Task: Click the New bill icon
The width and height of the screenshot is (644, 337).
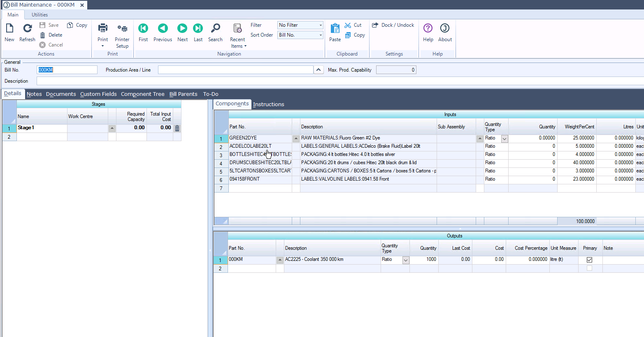Action: [x=9, y=28]
